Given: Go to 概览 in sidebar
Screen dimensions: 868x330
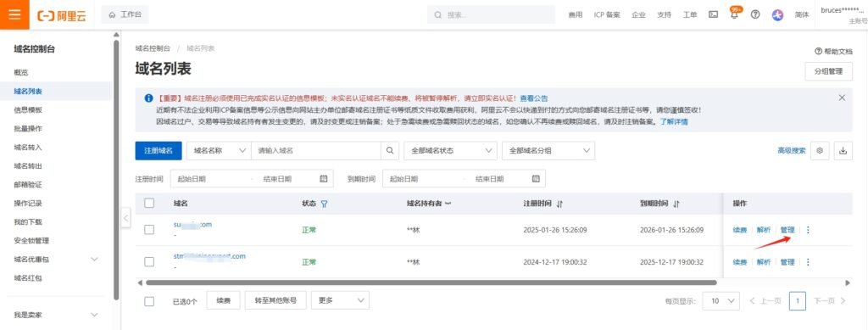Looking at the screenshot, I should pyautogui.click(x=21, y=73).
